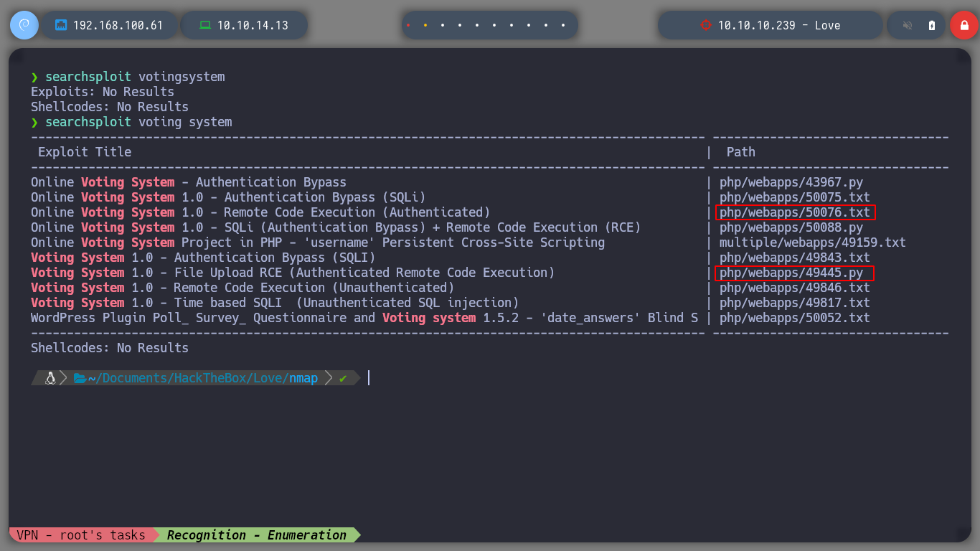Click path php/webapps/50075.txt
This screenshot has height=551, width=980.
[794, 197]
